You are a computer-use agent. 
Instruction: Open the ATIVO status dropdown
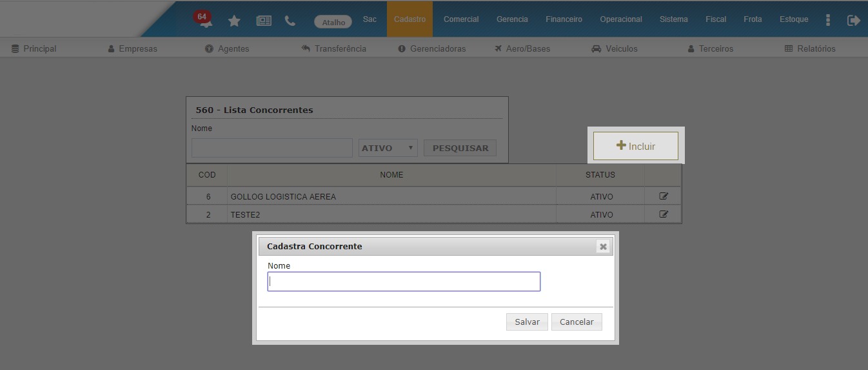[388, 148]
